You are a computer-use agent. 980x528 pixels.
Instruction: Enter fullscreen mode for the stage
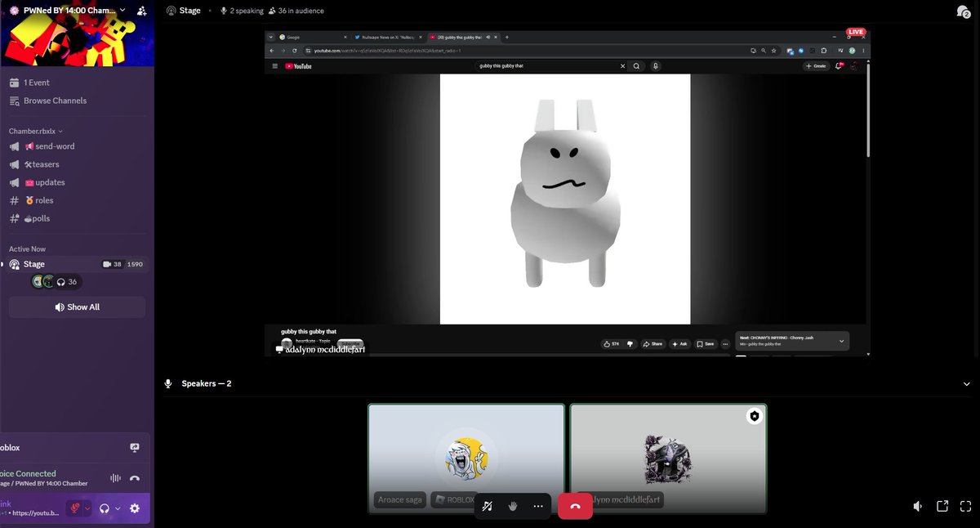pyautogui.click(x=965, y=506)
